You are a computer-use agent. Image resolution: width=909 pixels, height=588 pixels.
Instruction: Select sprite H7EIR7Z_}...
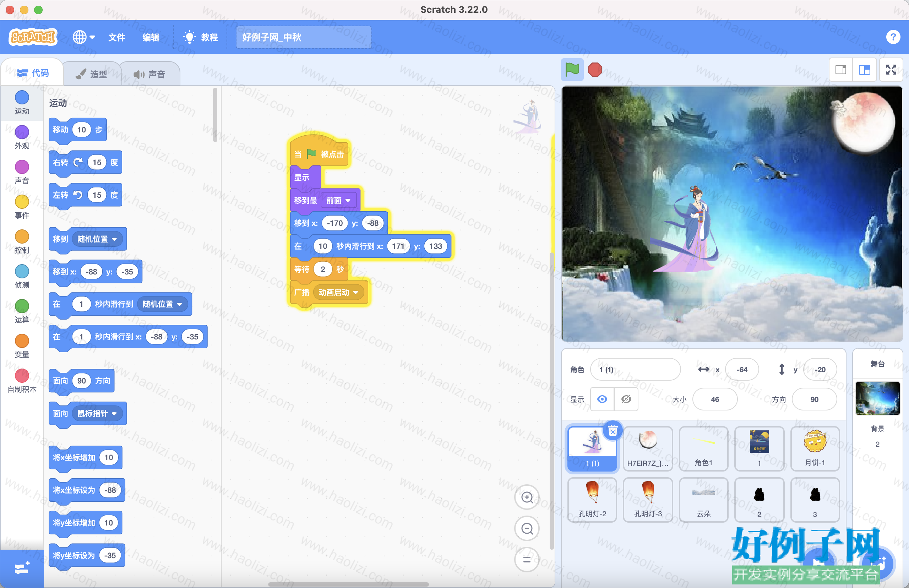pyautogui.click(x=648, y=448)
